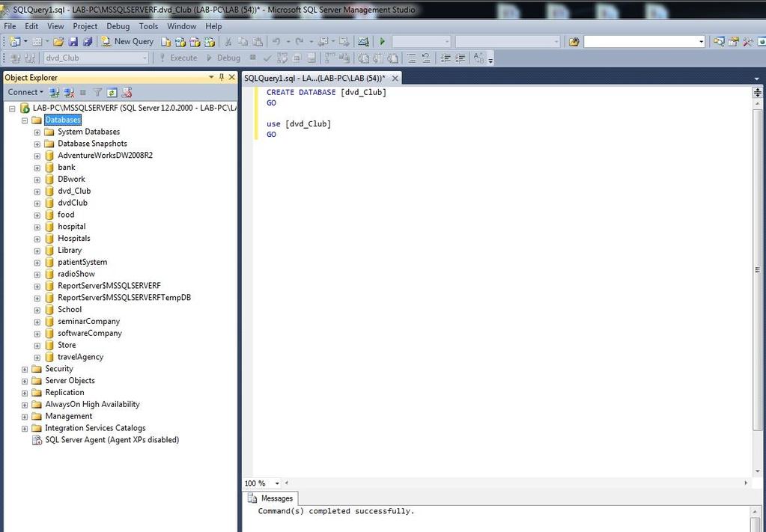
Task: Click the Database Engine Query icon
Action: (166, 42)
